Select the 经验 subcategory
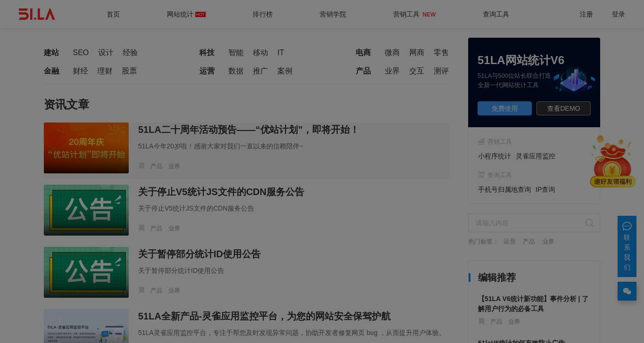644x343 pixels. (x=130, y=53)
